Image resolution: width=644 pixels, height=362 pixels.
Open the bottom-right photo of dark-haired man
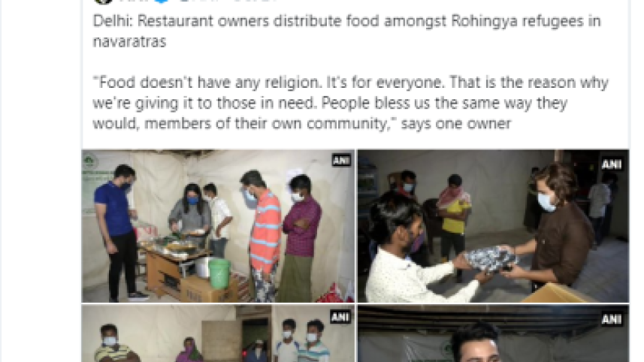pos(493,333)
